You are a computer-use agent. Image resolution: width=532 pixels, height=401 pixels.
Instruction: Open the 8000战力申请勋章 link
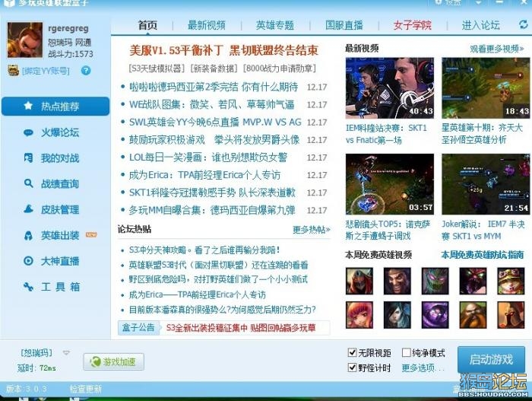click(280, 68)
